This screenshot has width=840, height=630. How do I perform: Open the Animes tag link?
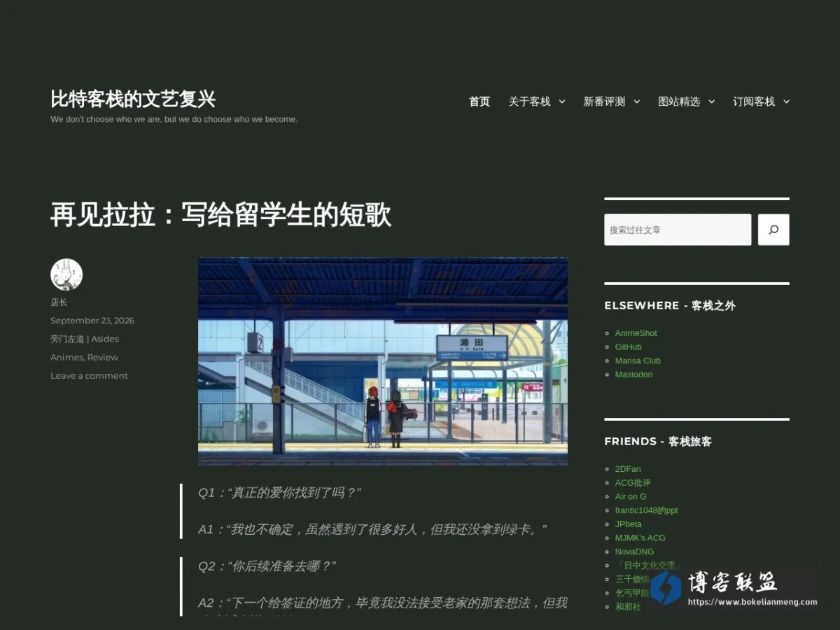coord(66,357)
